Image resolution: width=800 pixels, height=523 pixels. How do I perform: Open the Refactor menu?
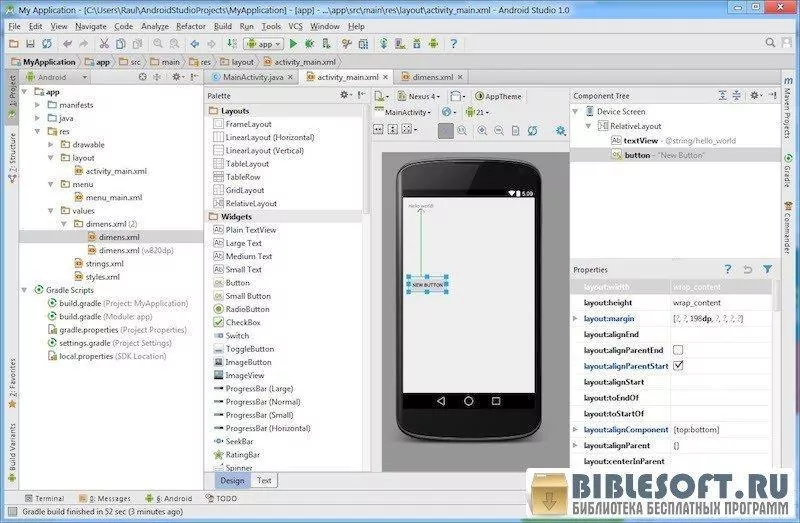click(190, 26)
